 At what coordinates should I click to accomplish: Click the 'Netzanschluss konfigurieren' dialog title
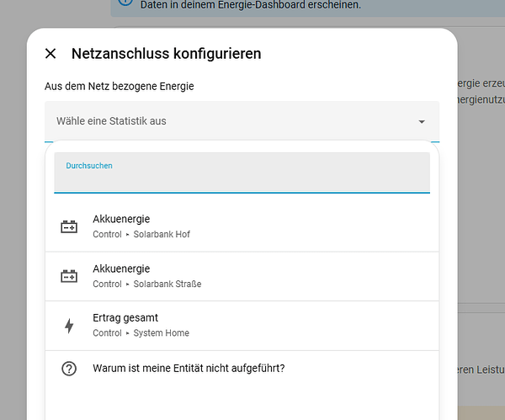(x=166, y=54)
